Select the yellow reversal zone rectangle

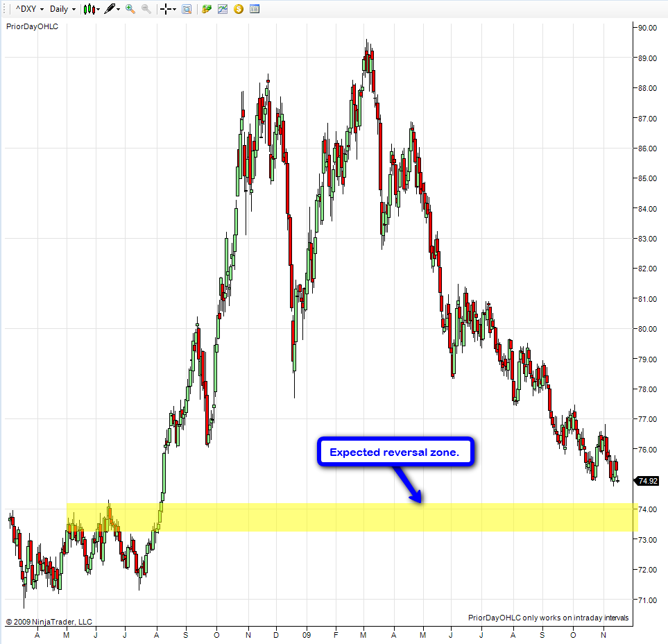click(x=352, y=518)
